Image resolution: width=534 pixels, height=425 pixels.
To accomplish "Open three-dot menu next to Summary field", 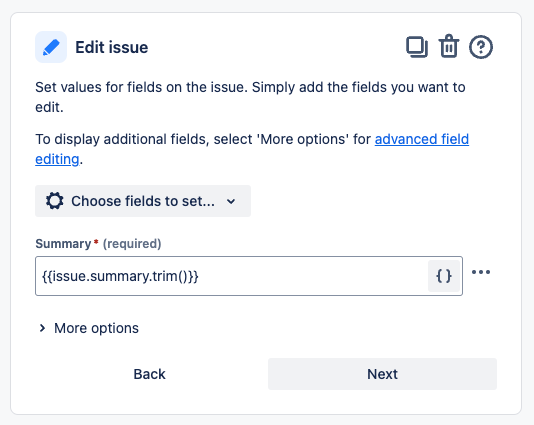I will click(x=481, y=272).
